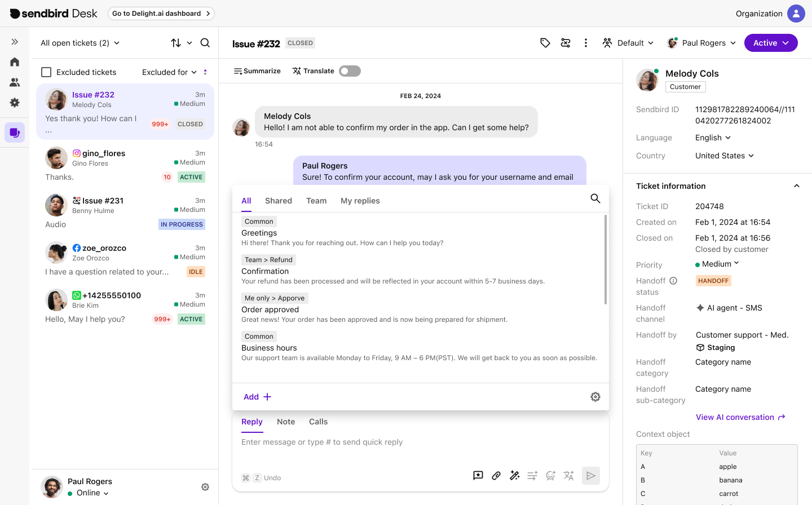The height and width of the screenshot is (505, 812).
Task: Click the quick replies list scrollbar
Action: [606, 259]
